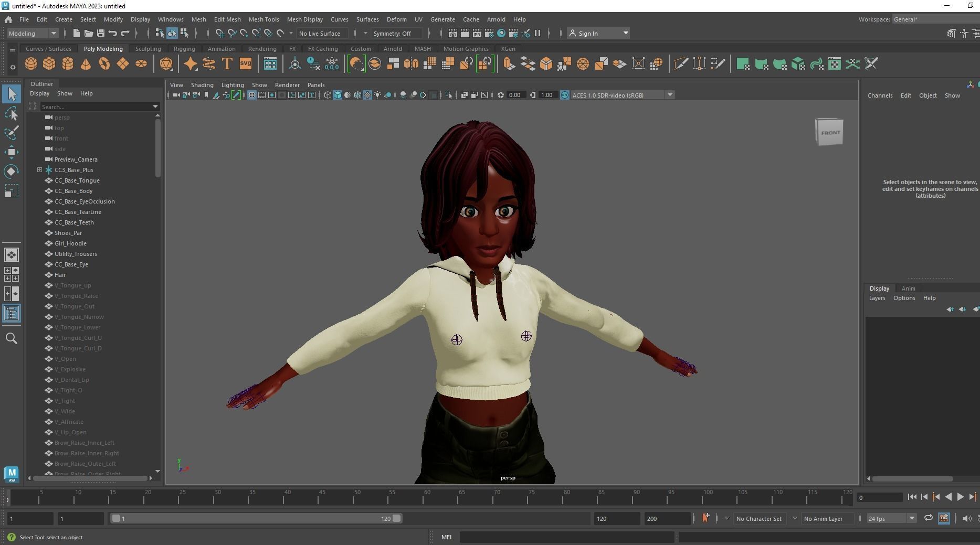Viewport: 980px width, 545px height.
Task: Select the Poly Type text tool
Action: (x=227, y=63)
